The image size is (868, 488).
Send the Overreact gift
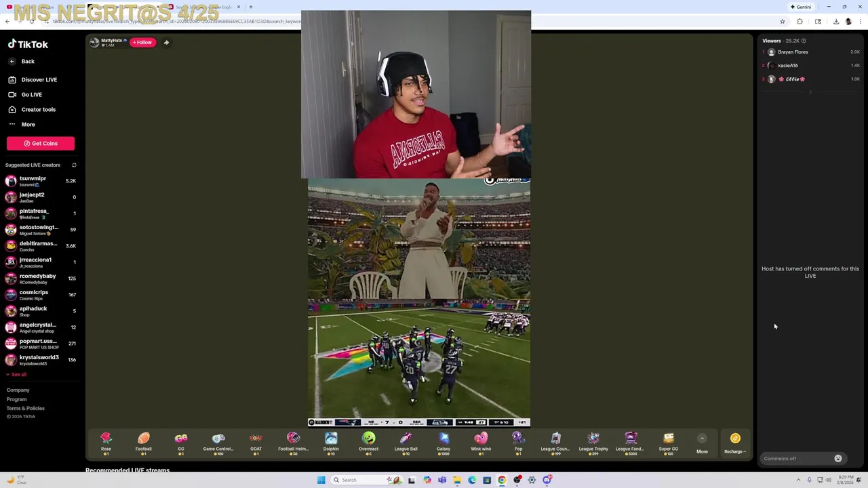(368, 443)
